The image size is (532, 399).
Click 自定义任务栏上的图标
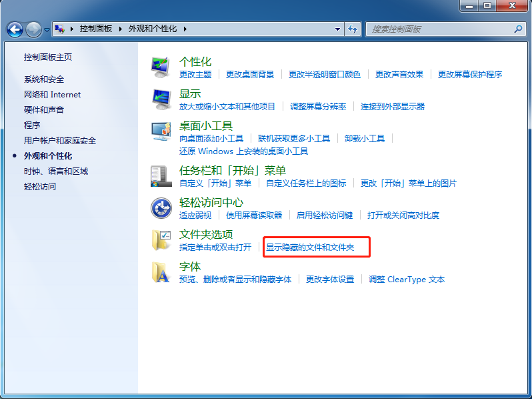(x=306, y=183)
